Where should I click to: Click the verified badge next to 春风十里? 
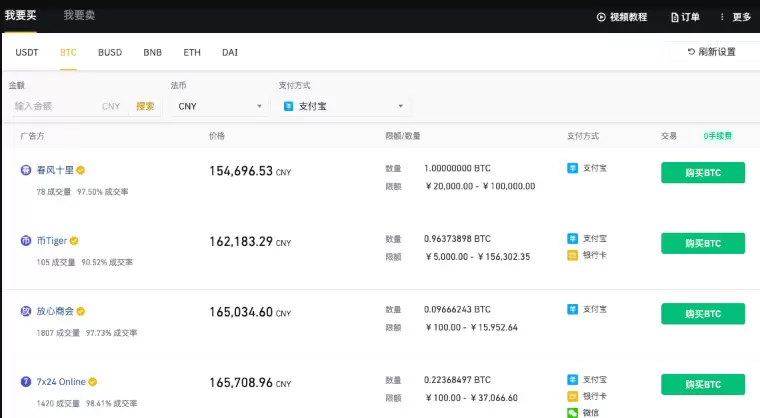click(81, 170)
